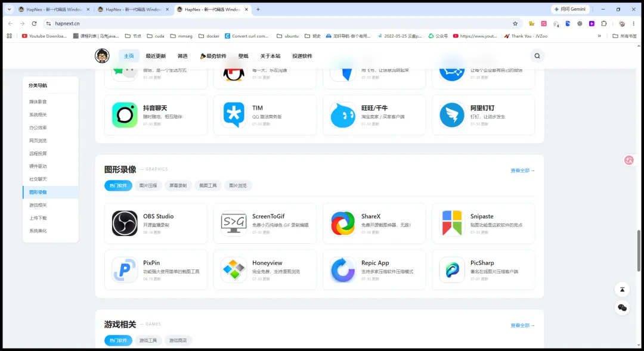
Task: Click the pink translate floating icon
Action: click(629, 160)
